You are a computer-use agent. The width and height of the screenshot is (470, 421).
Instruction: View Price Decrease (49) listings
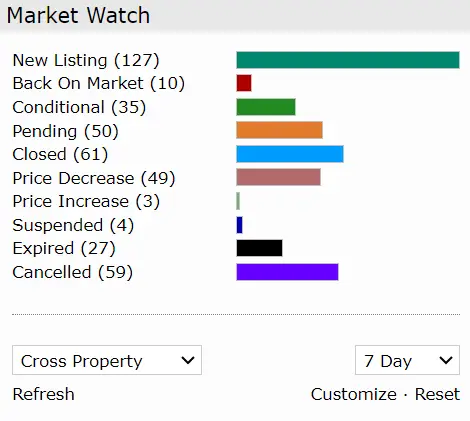click(x=94, y=178)
